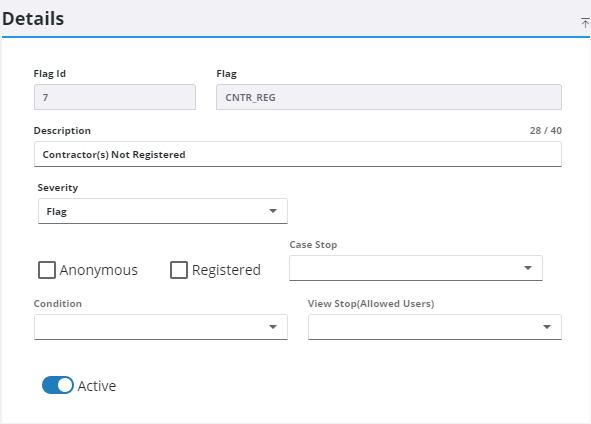Click the Active label text
Viewport: 591px width, 424px height.
pyautogui.click(x=97, y=386)
